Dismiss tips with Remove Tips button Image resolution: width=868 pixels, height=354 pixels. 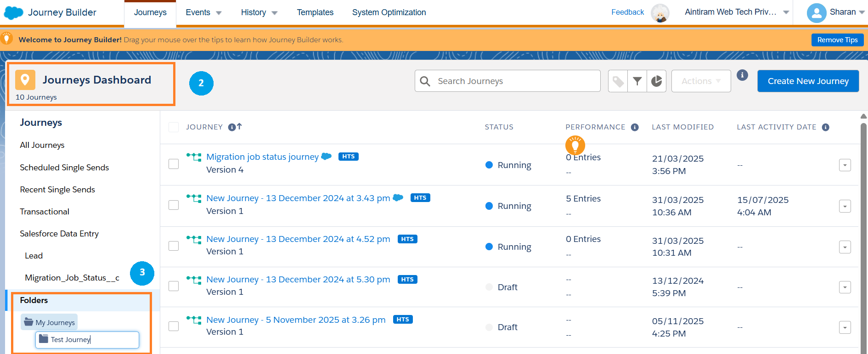click(837, 40)
